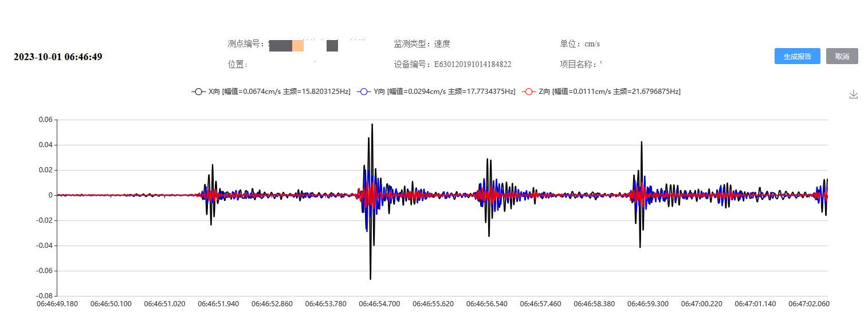
Task: Click the 位置 label
Action: [238, 65]
